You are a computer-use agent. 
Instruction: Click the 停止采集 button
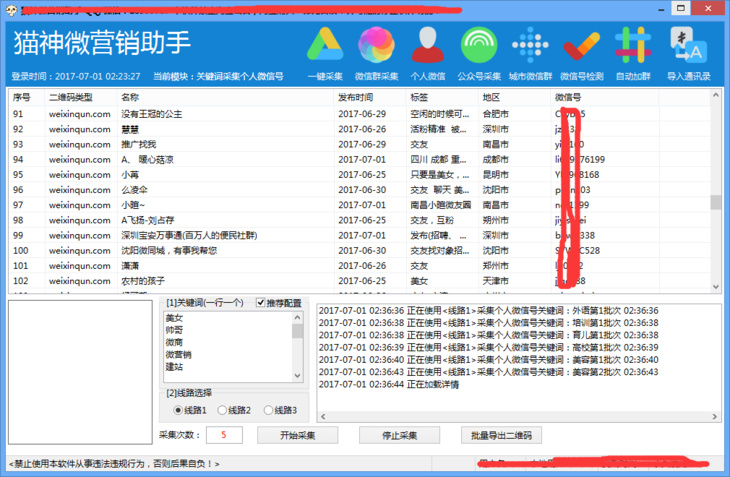(x=399, y=435)
